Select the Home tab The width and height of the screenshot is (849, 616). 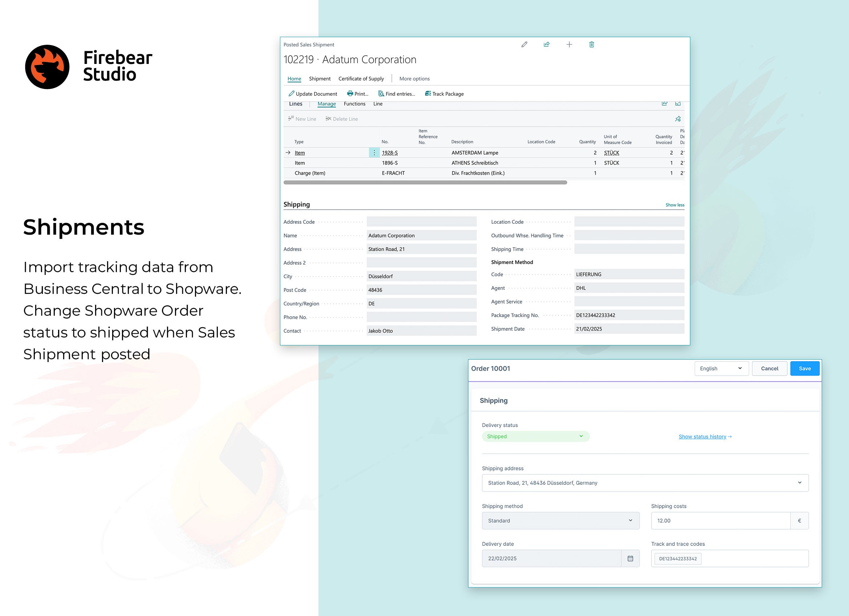tap(294, 79)
